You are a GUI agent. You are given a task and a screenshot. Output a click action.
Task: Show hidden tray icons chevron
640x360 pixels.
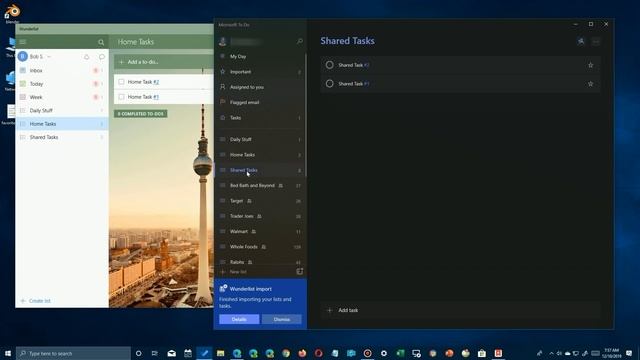pyautogui.click(x=551, y=353)
